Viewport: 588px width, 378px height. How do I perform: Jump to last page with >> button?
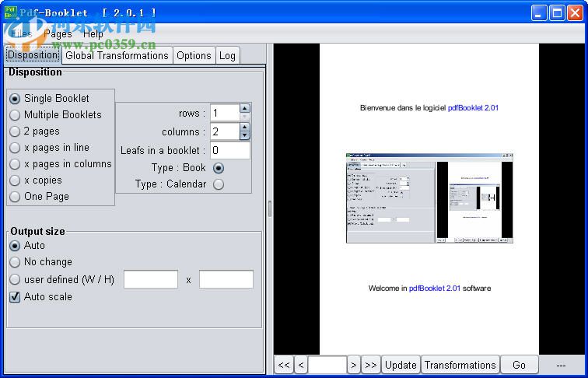(371, 365)
